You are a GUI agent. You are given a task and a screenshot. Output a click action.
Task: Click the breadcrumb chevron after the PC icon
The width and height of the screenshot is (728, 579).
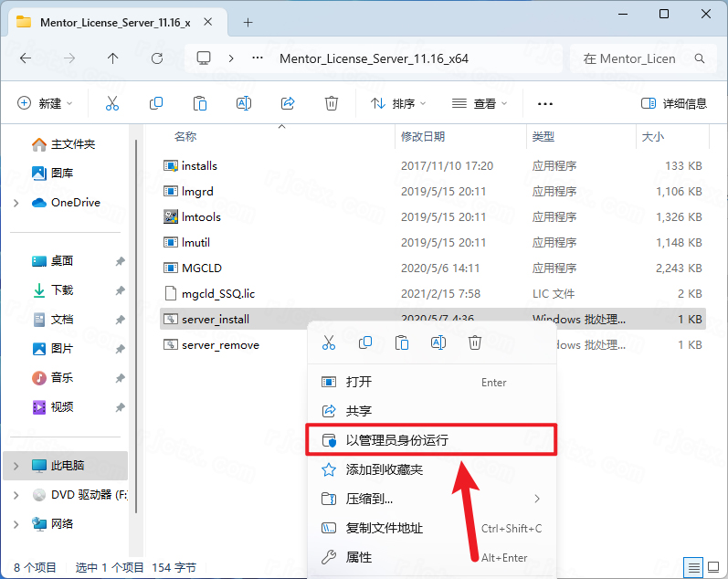pos(231,58)
